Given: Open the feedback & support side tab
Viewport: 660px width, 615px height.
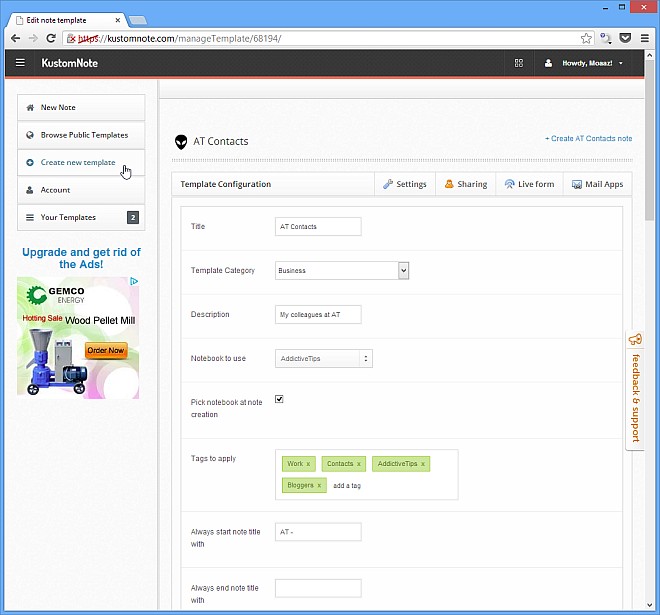Looking at the screenshot, I should click(635, 391).
